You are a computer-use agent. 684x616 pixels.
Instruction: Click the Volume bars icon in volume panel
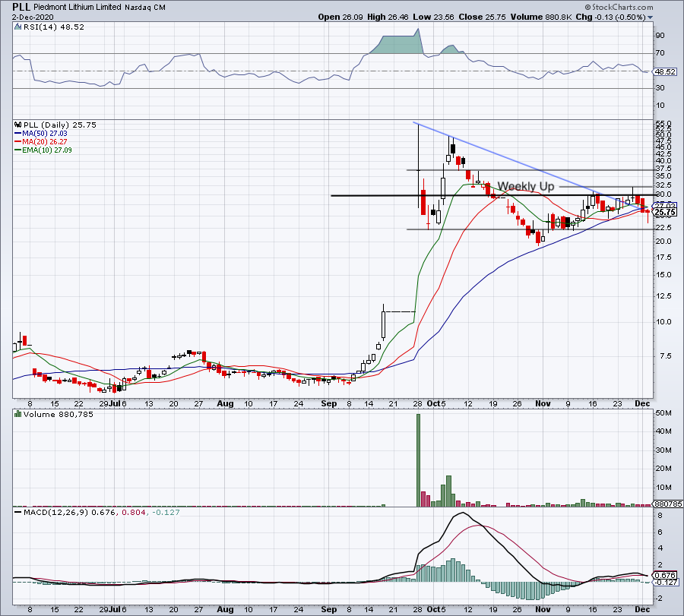pyautogui.click(x=18, y=414)
